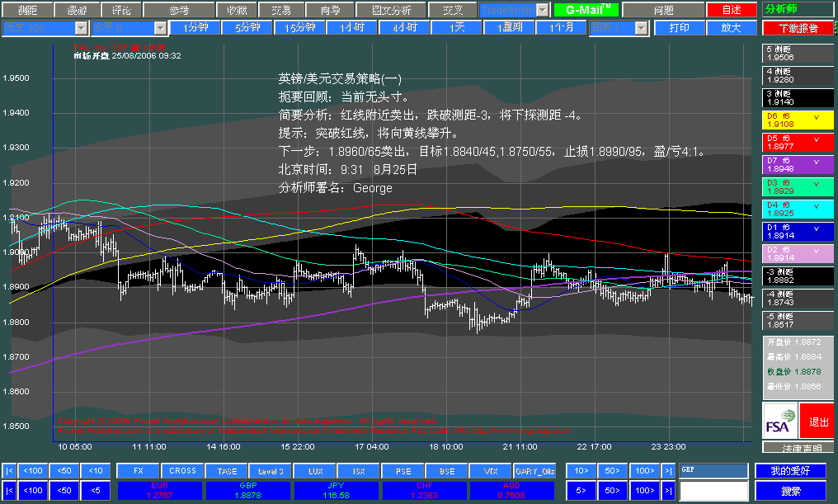Select the EUR 1.2767 quote tile
The image size is (838, 504).
160,490
